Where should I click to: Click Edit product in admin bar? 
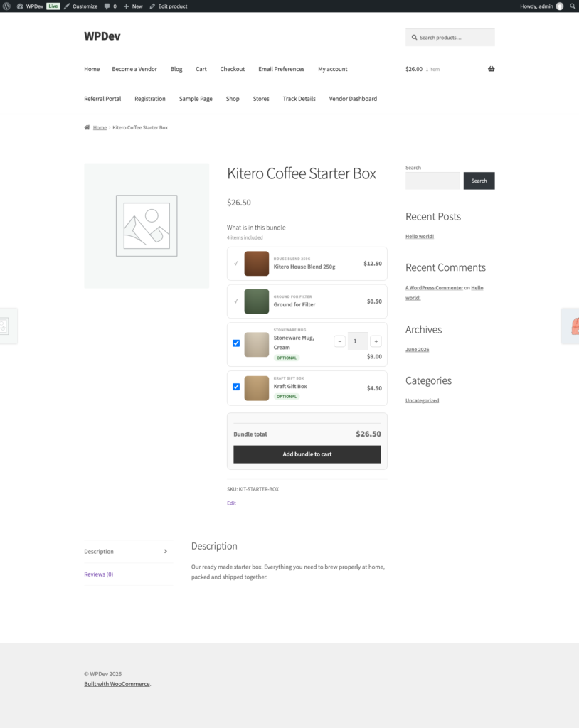pos(168,6)
